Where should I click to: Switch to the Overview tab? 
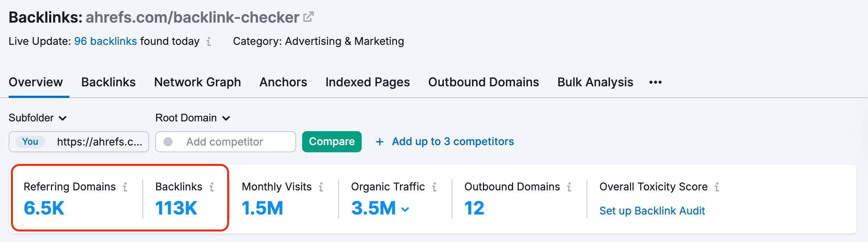point(36,82)
